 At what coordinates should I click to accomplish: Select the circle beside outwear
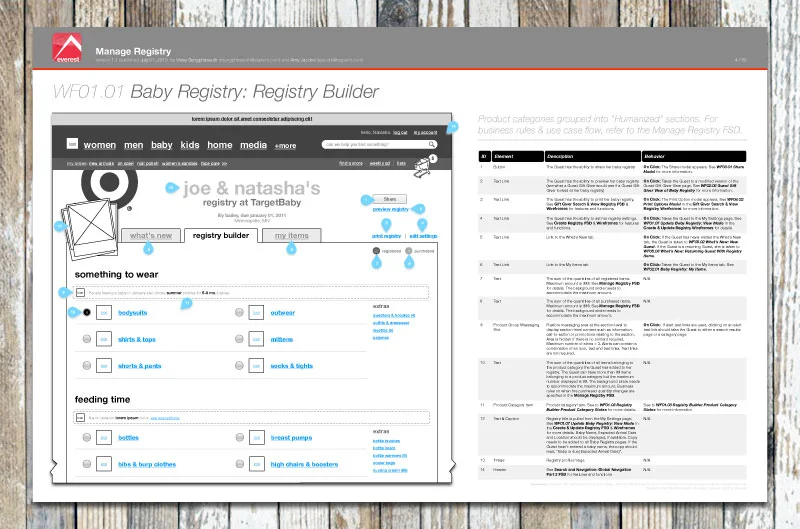[x=239, y=312]
